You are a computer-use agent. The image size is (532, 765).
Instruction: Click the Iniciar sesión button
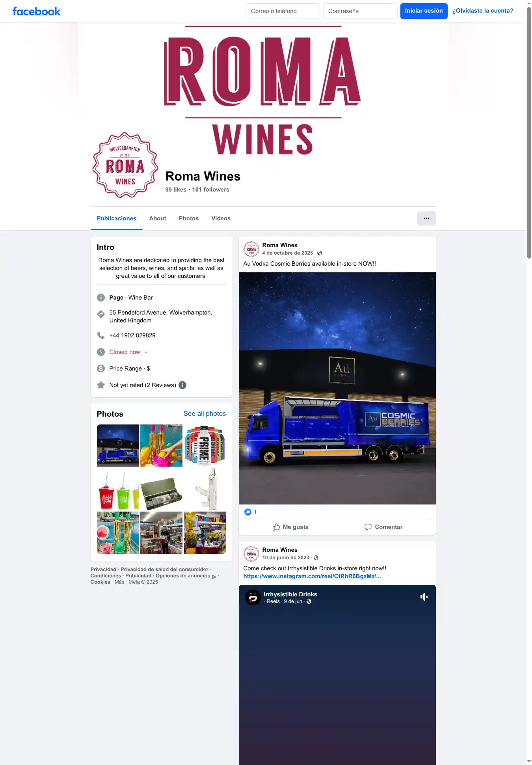point(424,11)
